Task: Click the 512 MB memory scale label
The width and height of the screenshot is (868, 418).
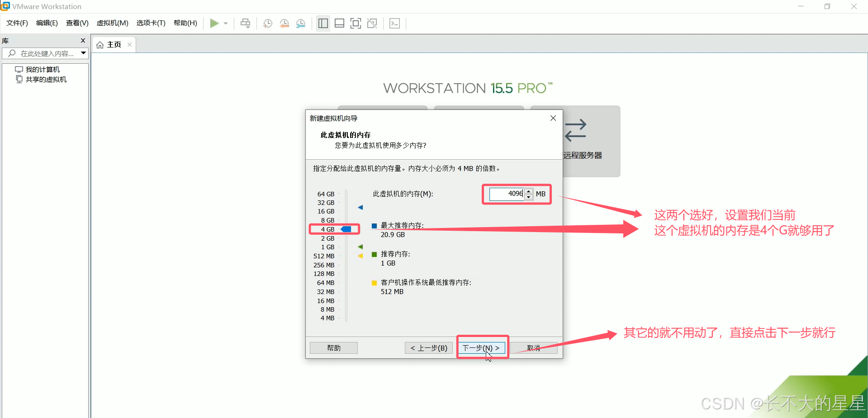Action: (x=324, y=256)
